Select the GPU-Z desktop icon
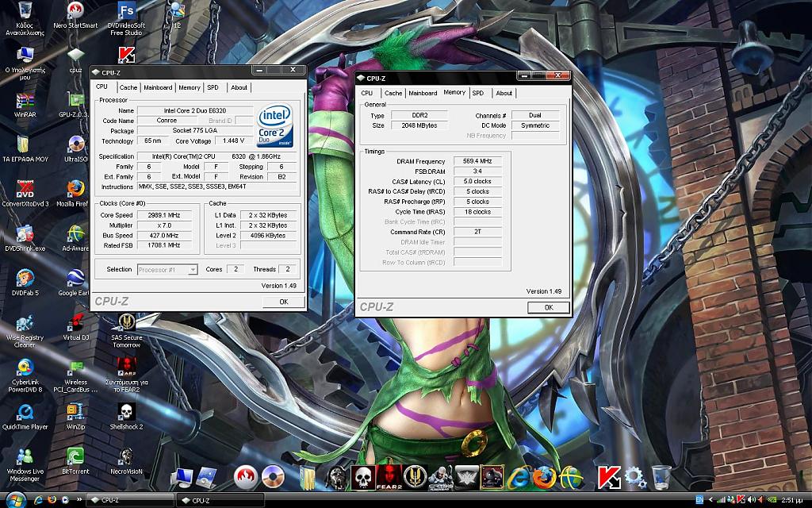The width and height of the screenshot is (812, 508). pos(75,106)
